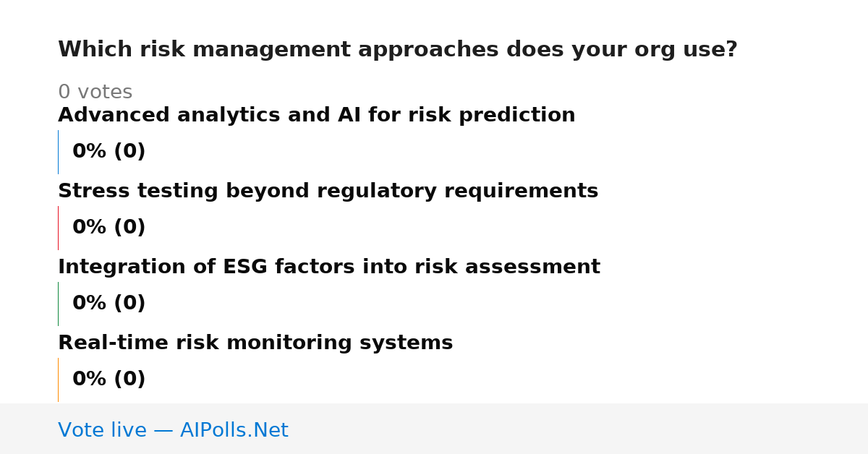Select 'Advanced analytics and AI for risk prediction' option
This screenshot has height=454, width=868.
click(x=317, y=116)
